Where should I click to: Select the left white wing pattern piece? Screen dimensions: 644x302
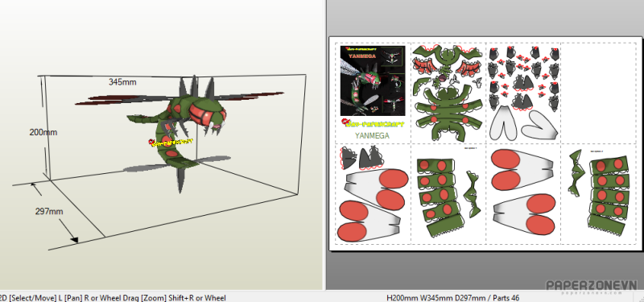click(x=506, y=123)
